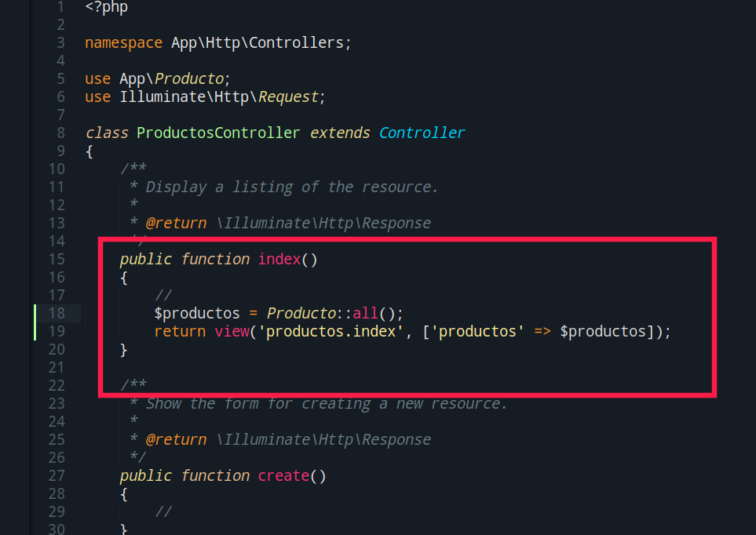Click the namespace keyword
Screen dimensions: 756x535
tap(123, 43)
